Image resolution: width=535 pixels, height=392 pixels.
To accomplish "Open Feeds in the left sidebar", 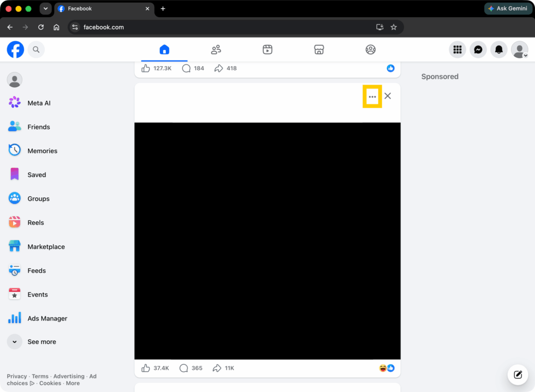I will 27,271.
